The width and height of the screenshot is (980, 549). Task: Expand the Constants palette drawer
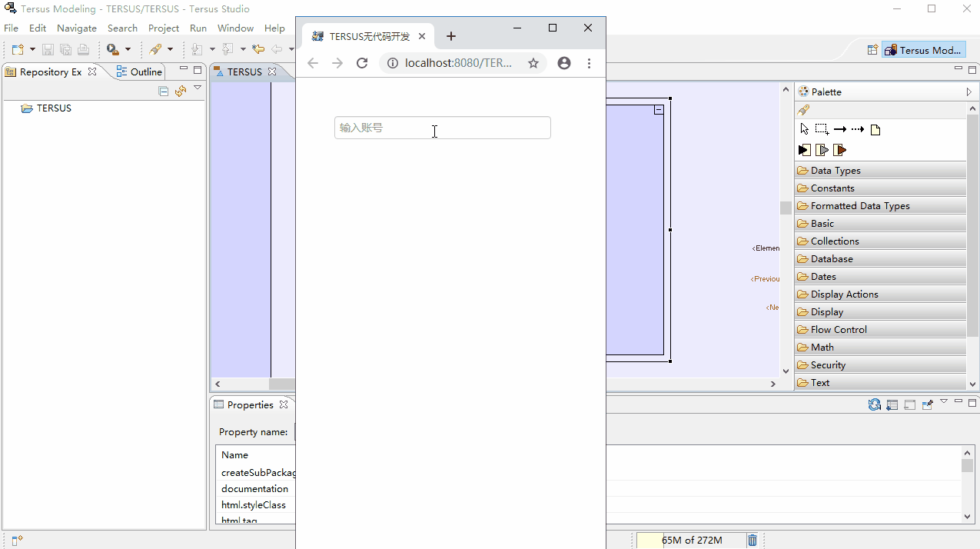(880, 188)
